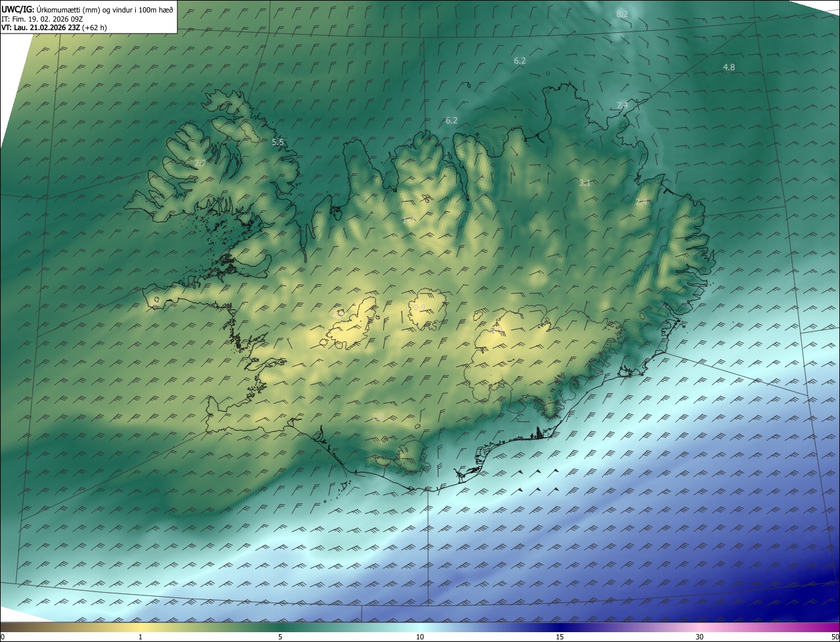This screenshot has height=642, width=840.
Task: Click the '50' tick on the color scale
Action: (x=835, y=637)
